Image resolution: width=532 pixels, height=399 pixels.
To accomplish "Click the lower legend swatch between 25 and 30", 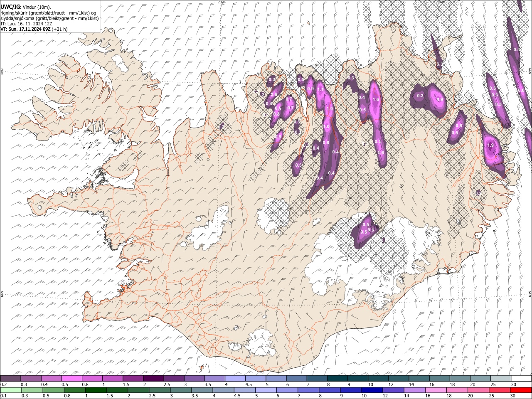I will [x=500, y=390].
